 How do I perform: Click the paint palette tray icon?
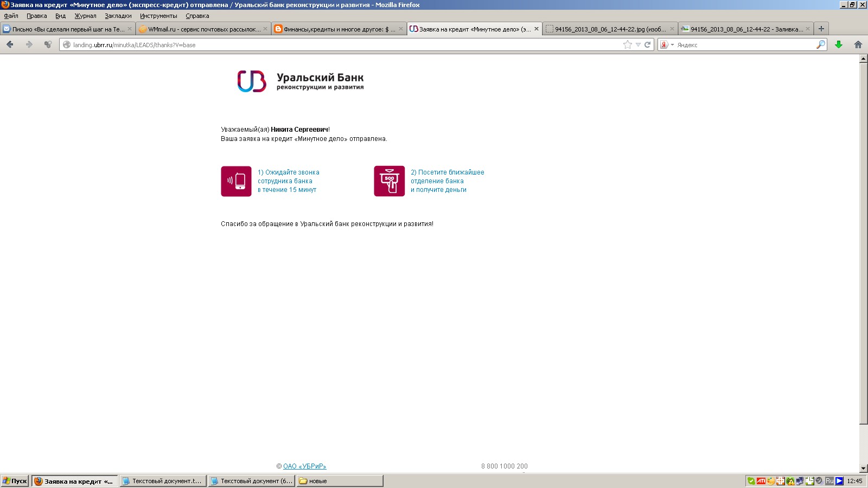pyautogui.click(x=771, y=481)
